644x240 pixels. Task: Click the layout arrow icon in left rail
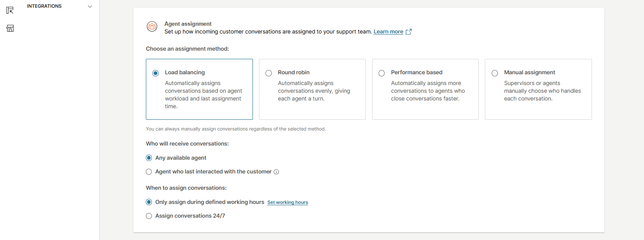pos(10,10)
